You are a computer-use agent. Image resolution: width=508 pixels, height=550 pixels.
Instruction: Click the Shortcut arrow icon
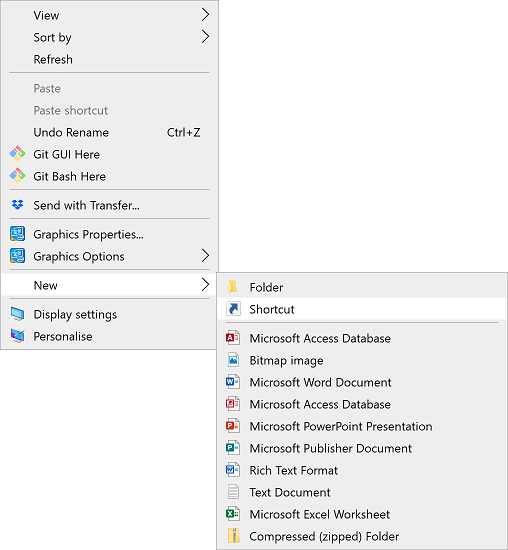233,309
